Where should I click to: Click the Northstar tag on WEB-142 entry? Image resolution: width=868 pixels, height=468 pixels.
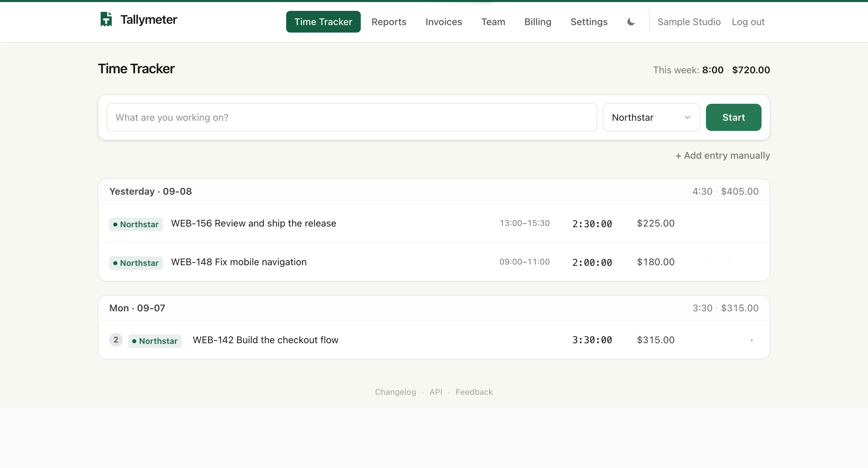coord(155,341)
